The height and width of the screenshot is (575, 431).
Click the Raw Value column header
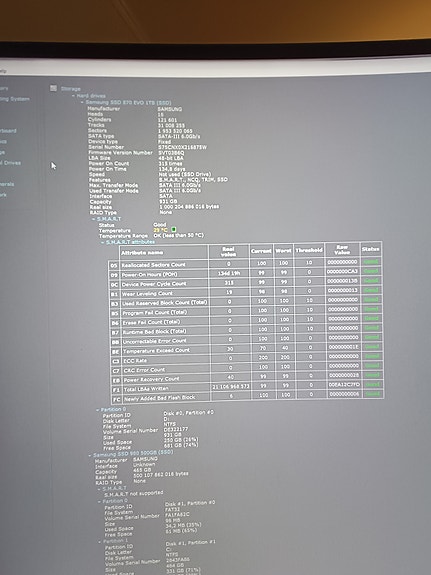coord(342,250)
